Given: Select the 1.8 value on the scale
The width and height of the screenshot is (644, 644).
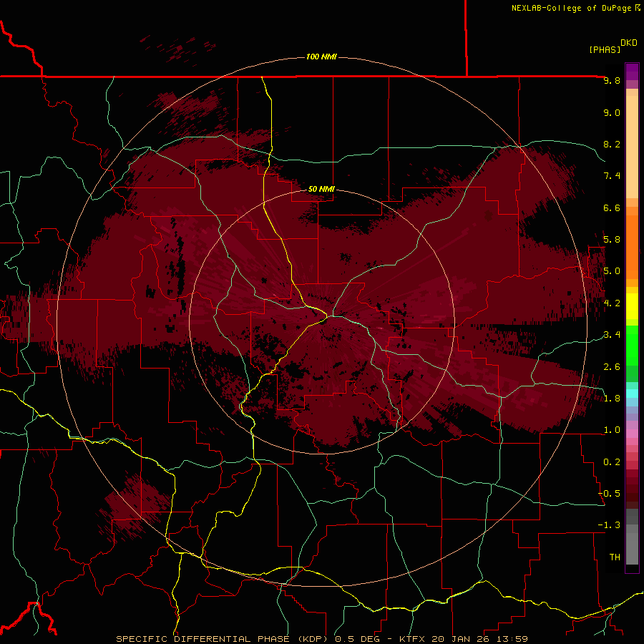Looking at the screenshot, I should (612, 399).
